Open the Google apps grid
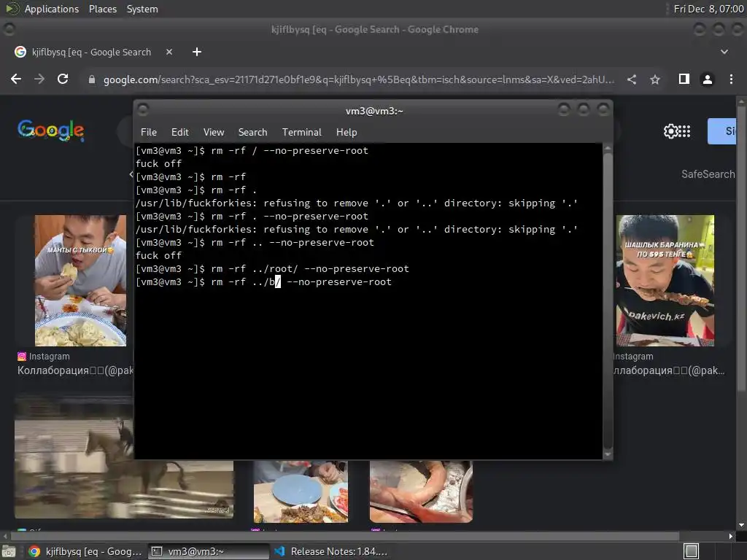 pyautogui.click(x=684, y=131)
